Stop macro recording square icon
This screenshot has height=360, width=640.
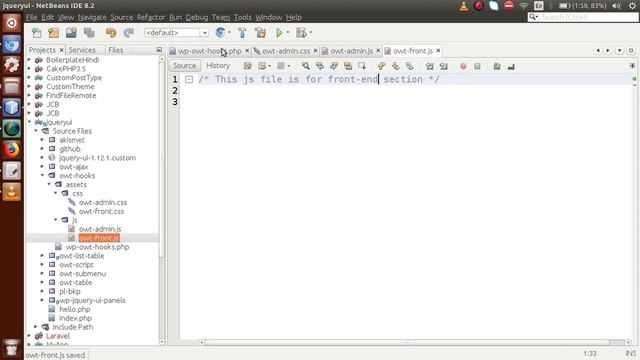tap(477, 66)
